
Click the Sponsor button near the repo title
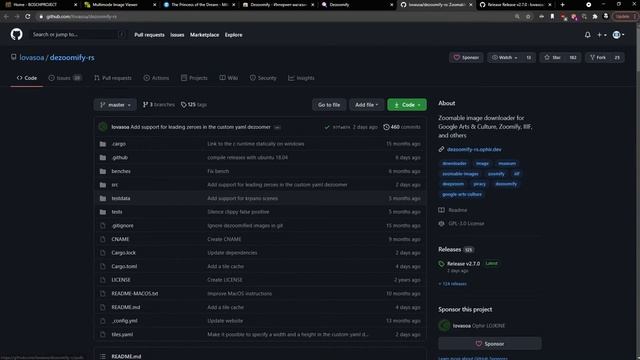pos(466,58)
